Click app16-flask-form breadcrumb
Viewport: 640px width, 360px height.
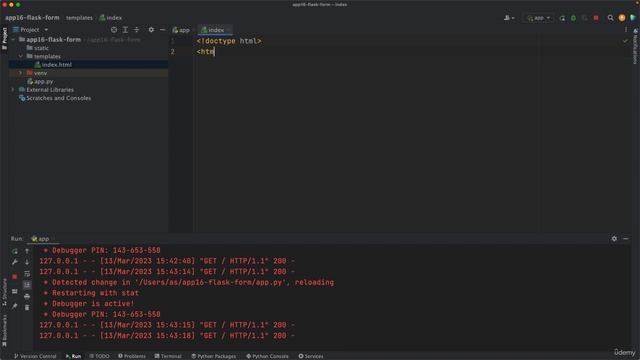click(x=32, y=18)
